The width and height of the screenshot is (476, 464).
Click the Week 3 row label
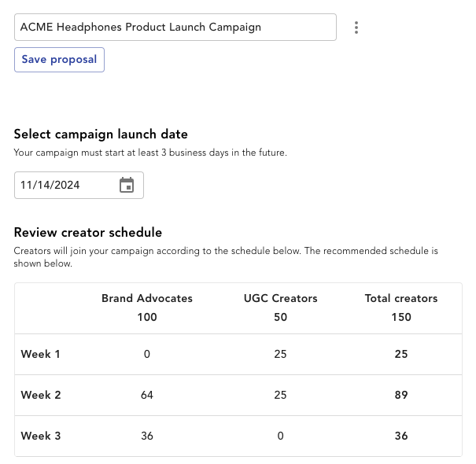click(41, 436)
